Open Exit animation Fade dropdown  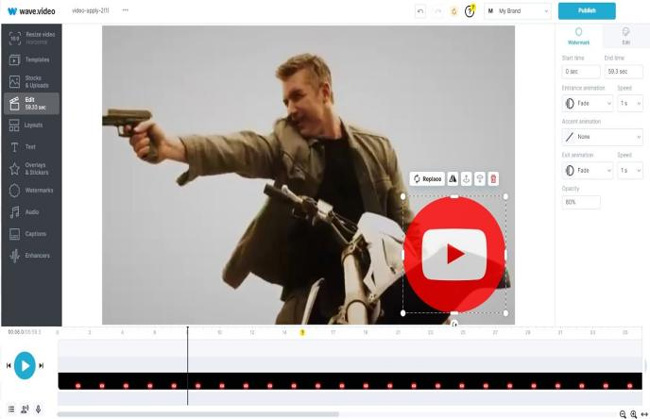[587, 170]
